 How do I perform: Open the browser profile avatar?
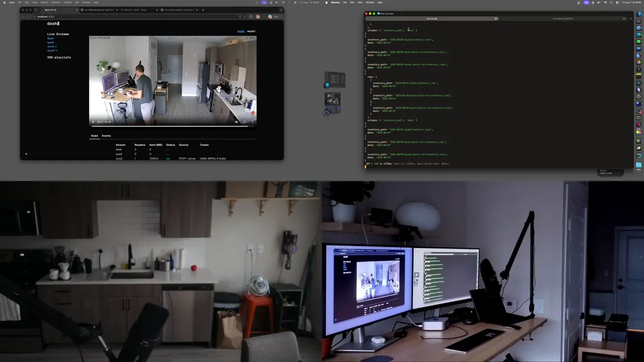coord(258,17)
